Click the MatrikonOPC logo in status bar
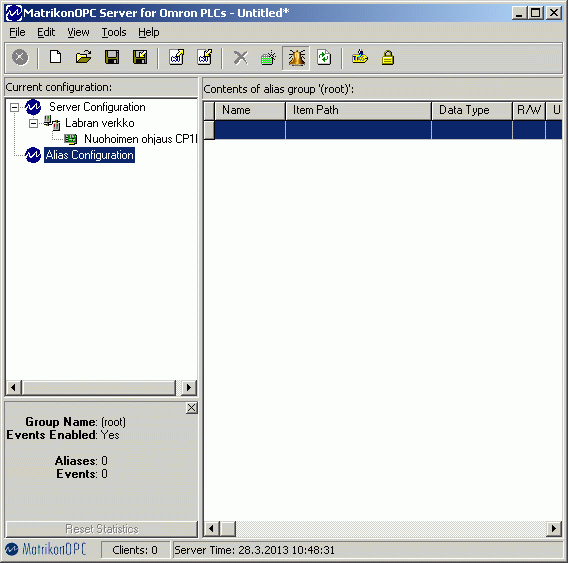The width and height of the screenshot is (568, 563). 46,549
